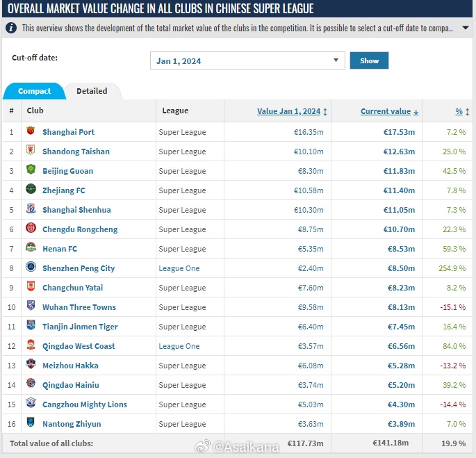The width and height of the screenshot is (476, 458).
Task: Click the Nantong Zhiyun club crest
Action: point(31,423)
